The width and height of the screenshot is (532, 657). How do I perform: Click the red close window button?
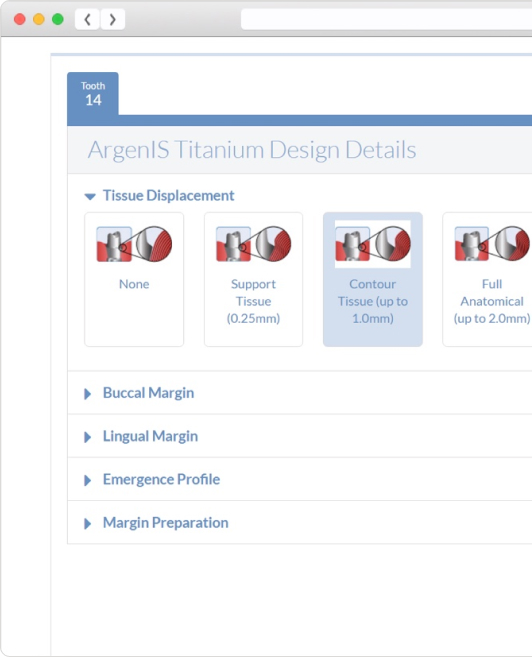[20, 19]
